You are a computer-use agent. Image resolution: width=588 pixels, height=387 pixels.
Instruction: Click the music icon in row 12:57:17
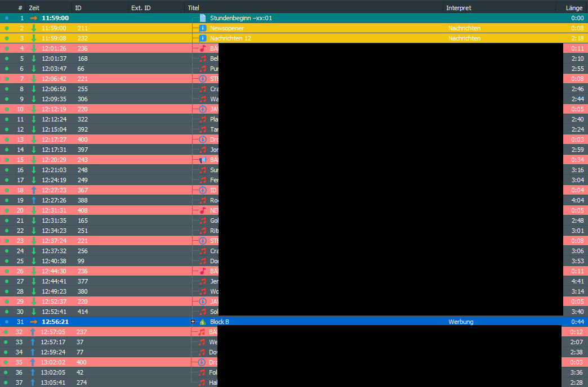coord(202,342)
